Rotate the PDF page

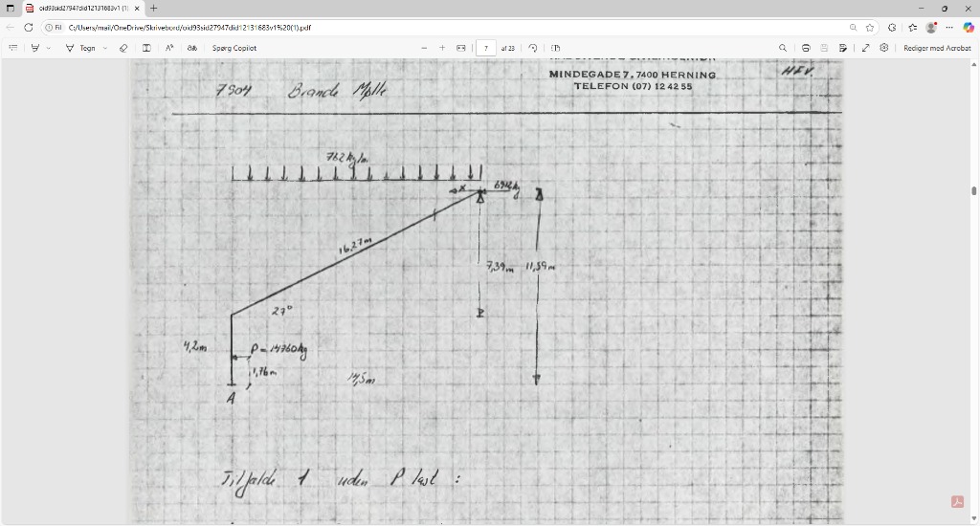(533, 48)
